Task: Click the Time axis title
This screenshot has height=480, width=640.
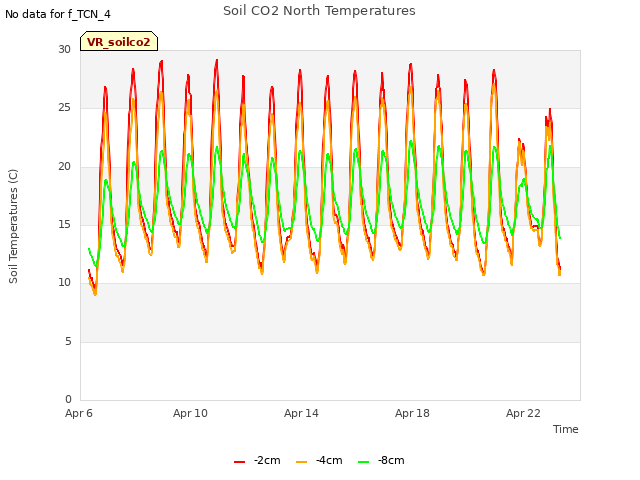Action: click(566, 429)
